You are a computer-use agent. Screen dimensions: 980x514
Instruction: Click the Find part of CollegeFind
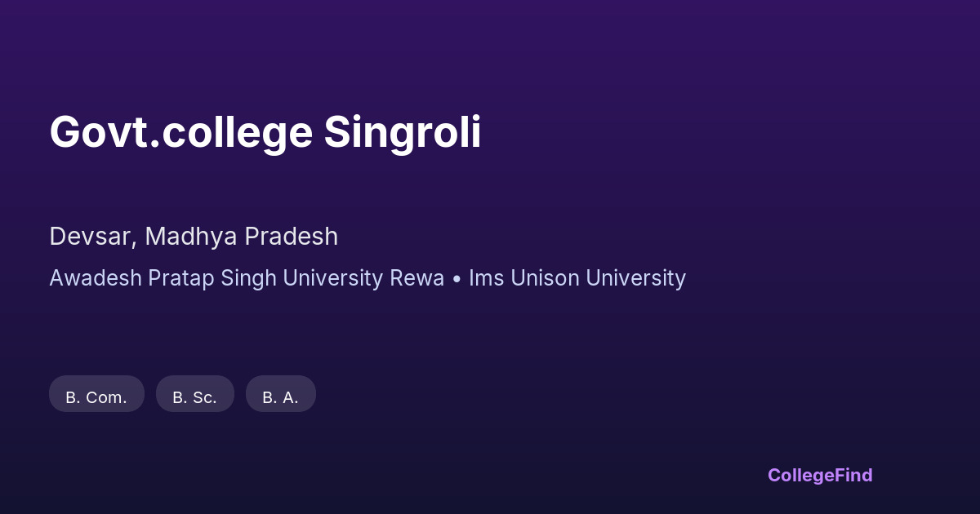click(x=853, y=475)
